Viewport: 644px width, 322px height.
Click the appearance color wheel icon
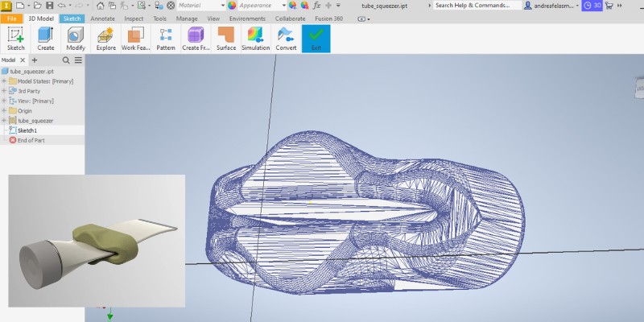(x=233, y=5)
